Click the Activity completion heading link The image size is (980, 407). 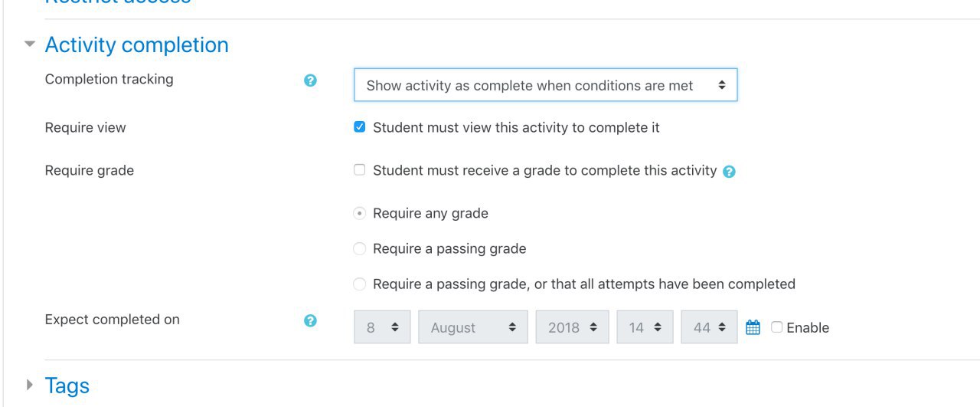click(x=137, y=44)
